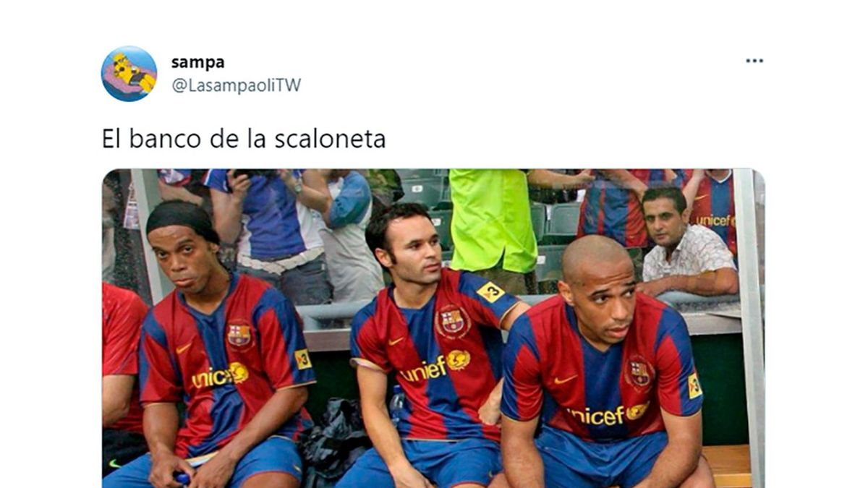
Task: Open the @LasampaoliTW handle link
Action: pyautogui.click(x=236, y=85)
